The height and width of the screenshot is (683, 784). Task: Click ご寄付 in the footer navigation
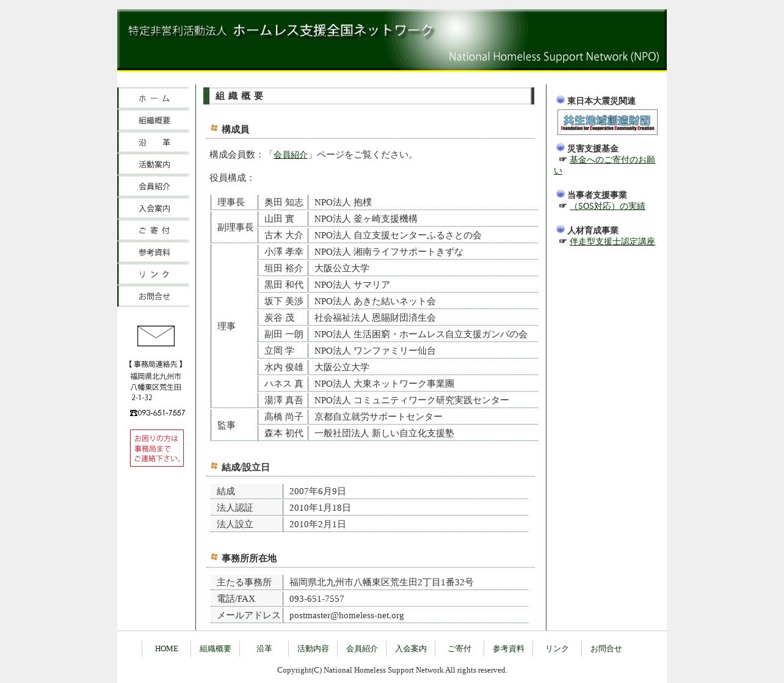click(x=460, y=649)
